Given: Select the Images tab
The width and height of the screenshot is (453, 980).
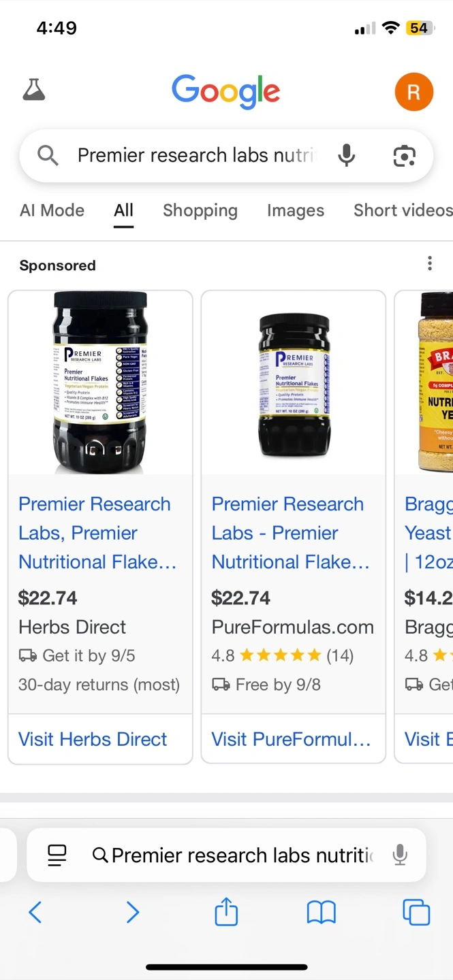Looking at the screenshot, I should point(296,210).
